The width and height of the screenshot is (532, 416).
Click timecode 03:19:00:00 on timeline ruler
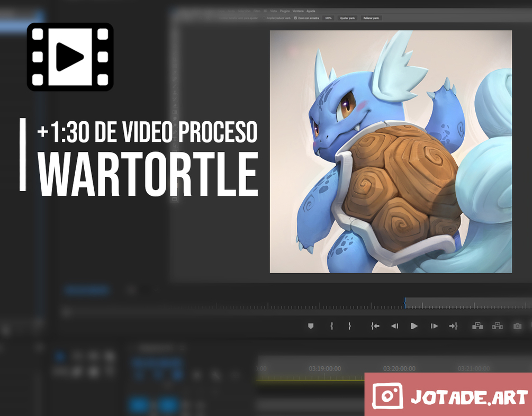coord(324,368)
